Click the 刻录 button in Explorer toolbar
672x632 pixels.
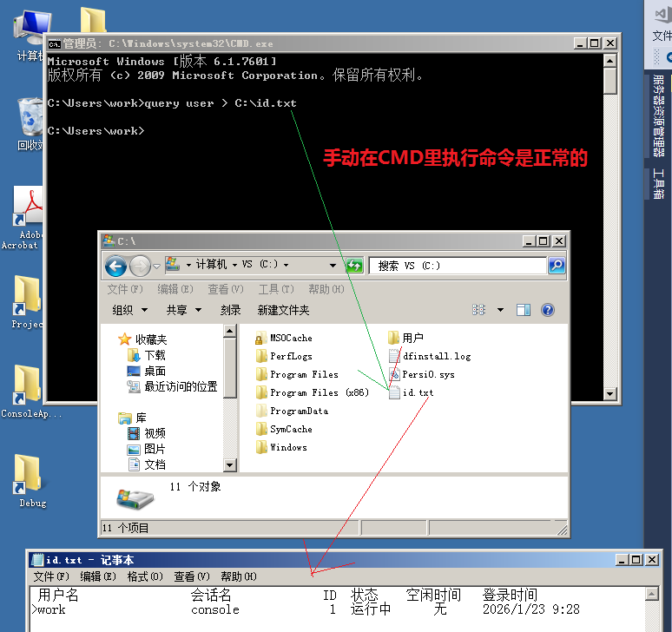click(x=231, y=310)
